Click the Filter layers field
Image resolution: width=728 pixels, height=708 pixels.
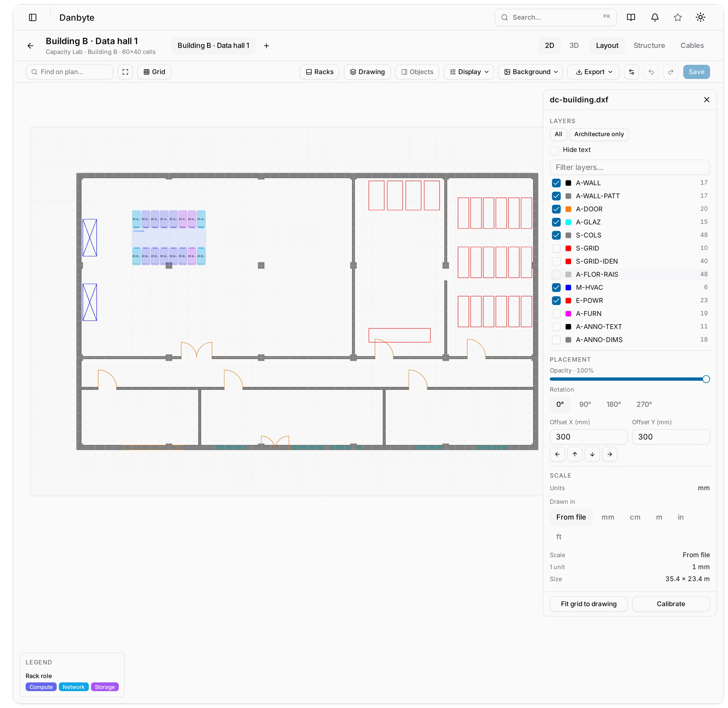pyautogui.click(x=629, y=167)
